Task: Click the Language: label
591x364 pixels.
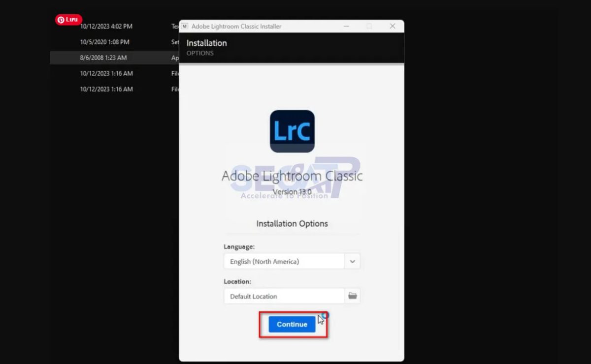Action: 239,246
